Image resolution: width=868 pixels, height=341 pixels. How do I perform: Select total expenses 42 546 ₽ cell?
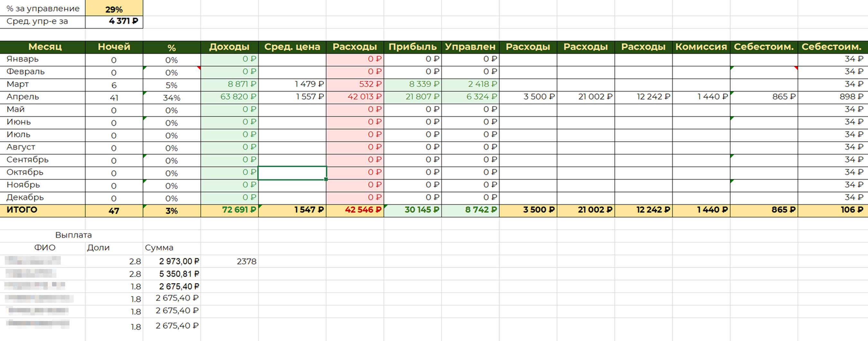355,211
